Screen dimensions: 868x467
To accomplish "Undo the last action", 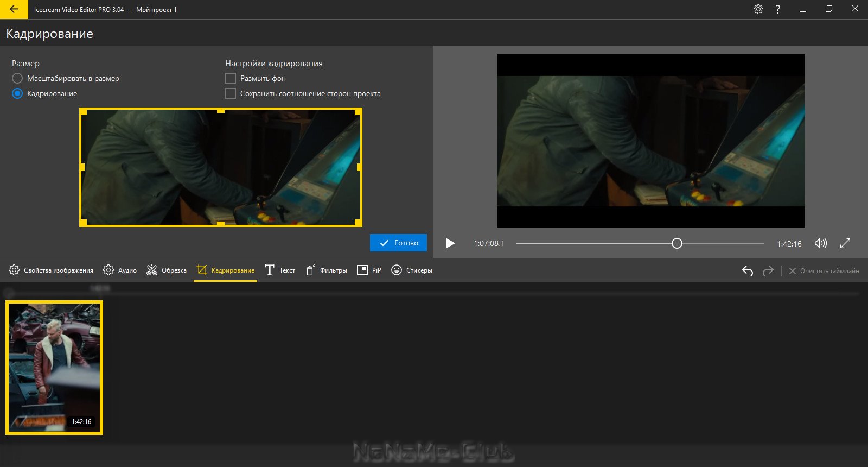I will coord(748,270).
